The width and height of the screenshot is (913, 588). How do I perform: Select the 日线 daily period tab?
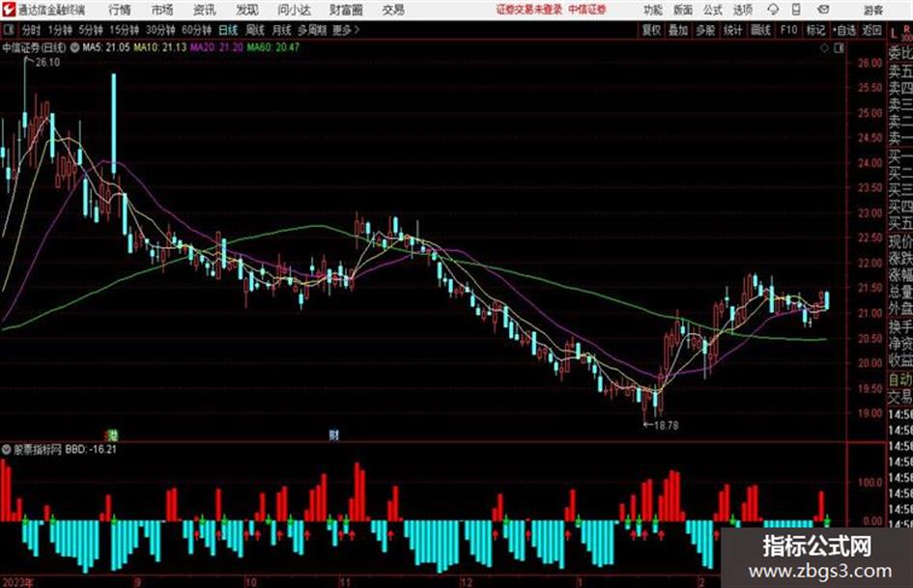[x=228, y=30]
